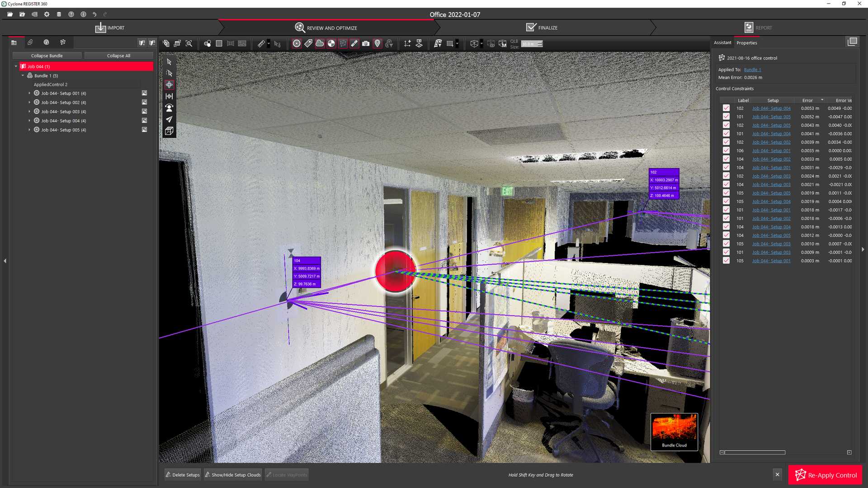
Task: Uncheck first constraint 102 for Setup 004
Action: (x=726, y=108)
